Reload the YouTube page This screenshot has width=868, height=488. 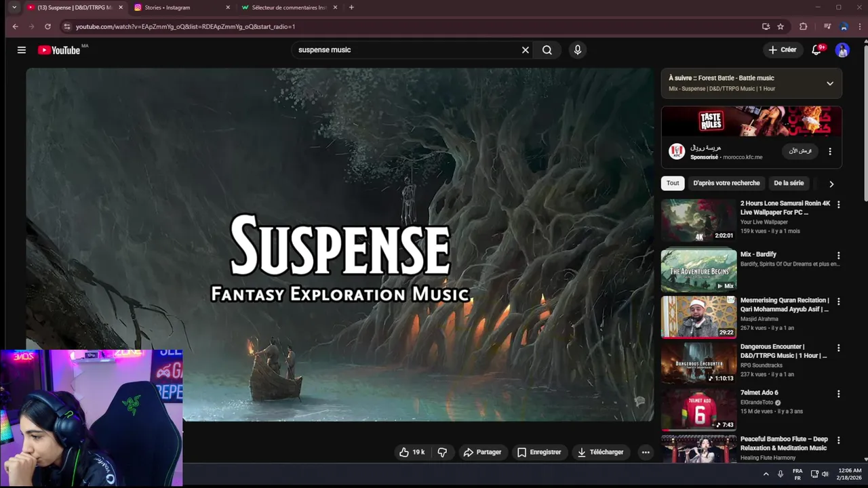pyautogui.click(x=47, y=26)
